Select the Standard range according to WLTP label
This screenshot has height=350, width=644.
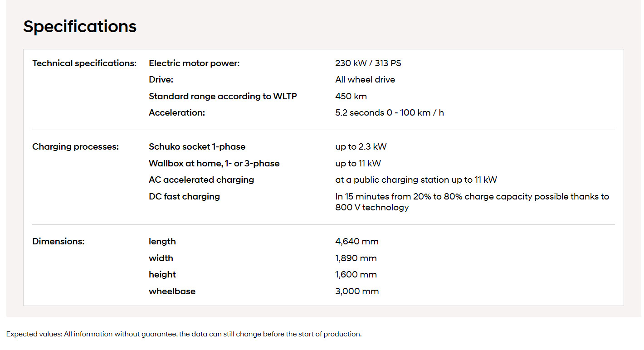(223, 97)
